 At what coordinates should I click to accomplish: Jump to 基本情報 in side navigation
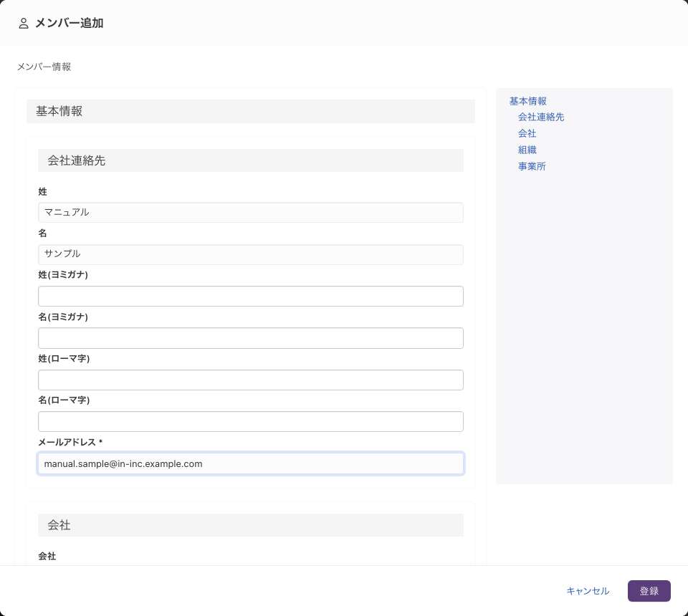(x=528, y=101)
